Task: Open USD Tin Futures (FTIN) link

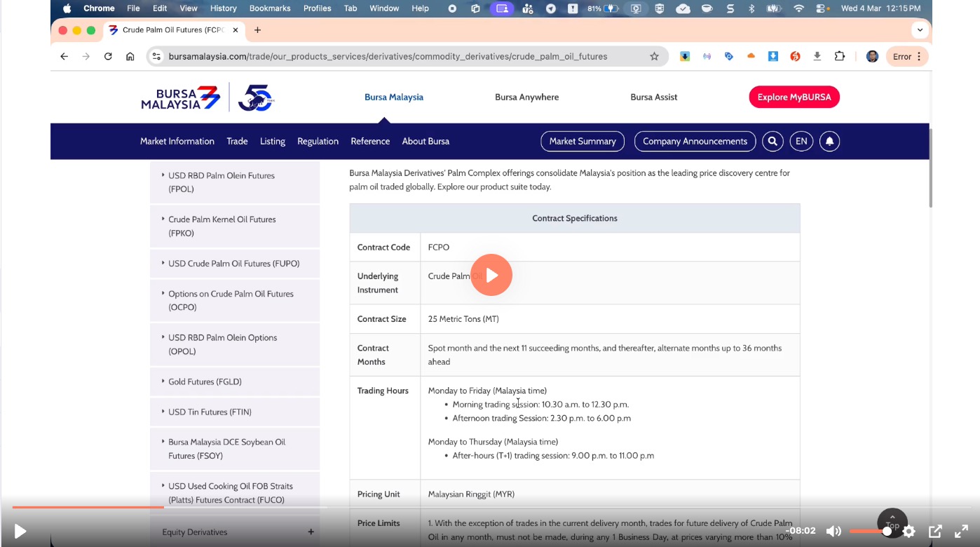Action: coord(210,412)
